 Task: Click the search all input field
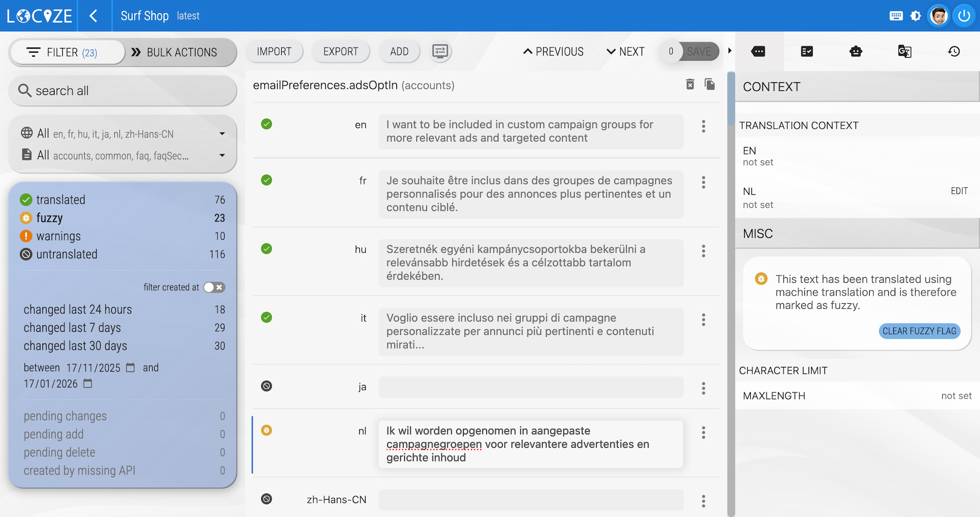click(x=122, y=91)
